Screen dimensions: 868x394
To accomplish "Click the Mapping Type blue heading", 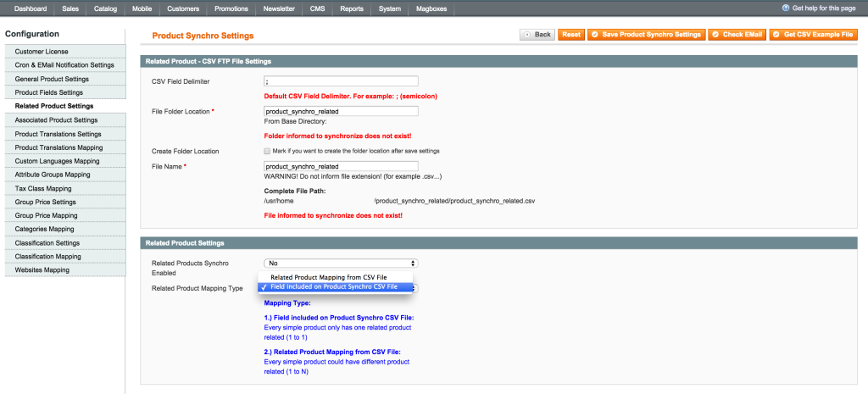I will 287,303.
